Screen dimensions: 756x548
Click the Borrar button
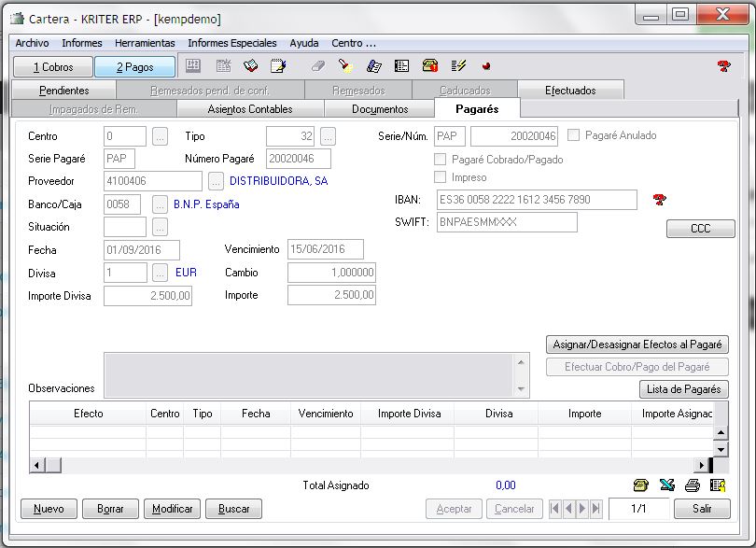(x=110, y=509)
